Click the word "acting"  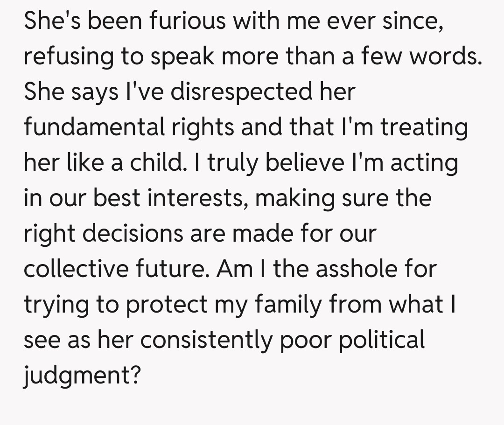[x=425, y=162]
